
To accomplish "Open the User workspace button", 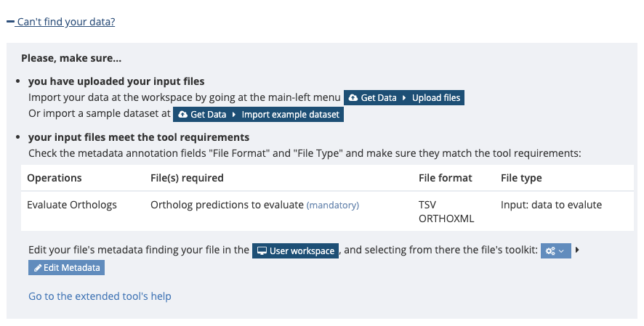I will pyautogui.click(x=295, y=250).
